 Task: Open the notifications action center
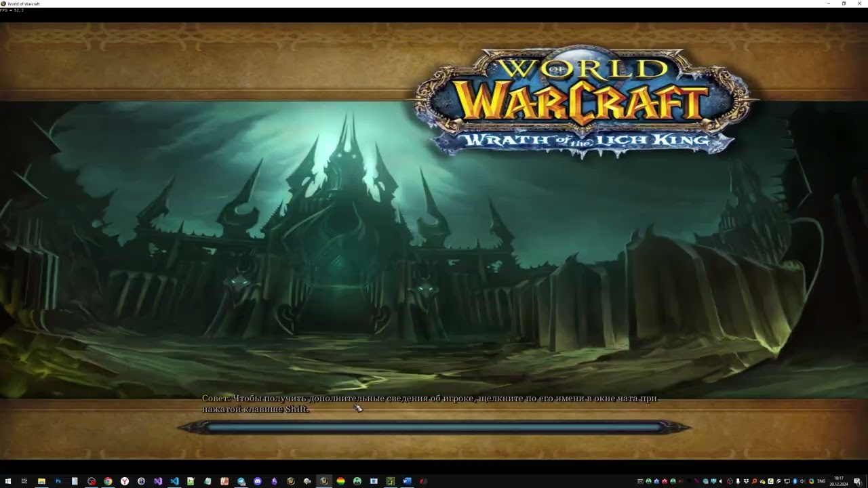[857, 481]
